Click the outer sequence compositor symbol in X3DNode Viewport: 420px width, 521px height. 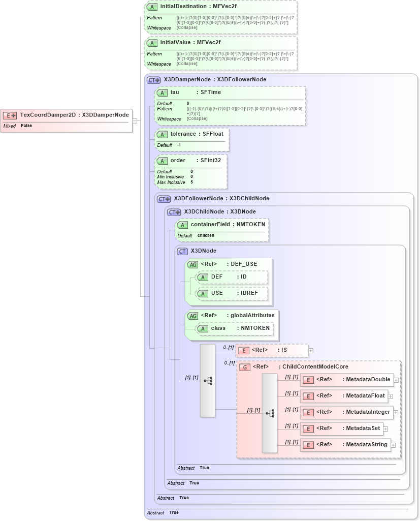pyautogui.click(x=208, y=380)
